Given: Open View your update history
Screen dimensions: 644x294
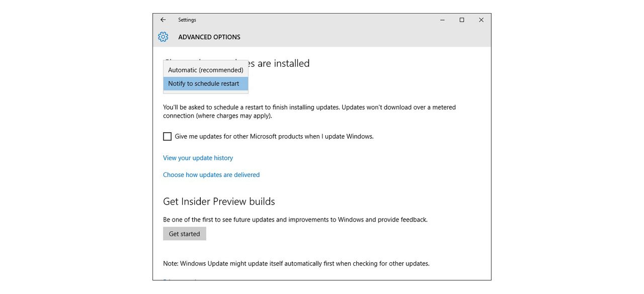Looking at the screenshot, I should tap(198, 158).
